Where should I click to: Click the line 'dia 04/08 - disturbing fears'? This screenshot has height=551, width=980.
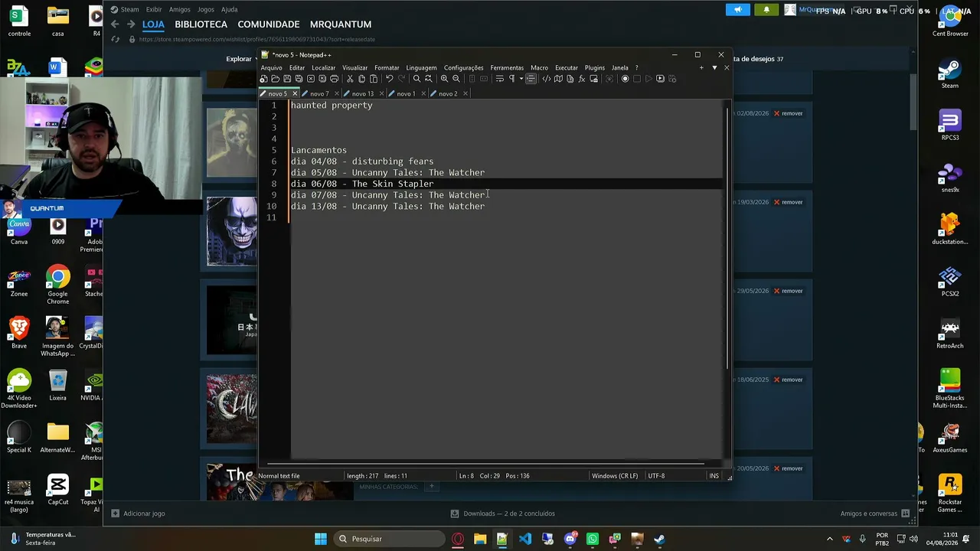point(362,161)
